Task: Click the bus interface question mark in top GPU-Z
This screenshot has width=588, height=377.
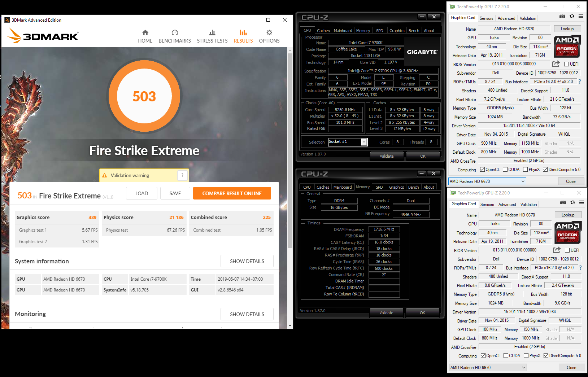Action: pyautogui.click(x=580, y=82)
